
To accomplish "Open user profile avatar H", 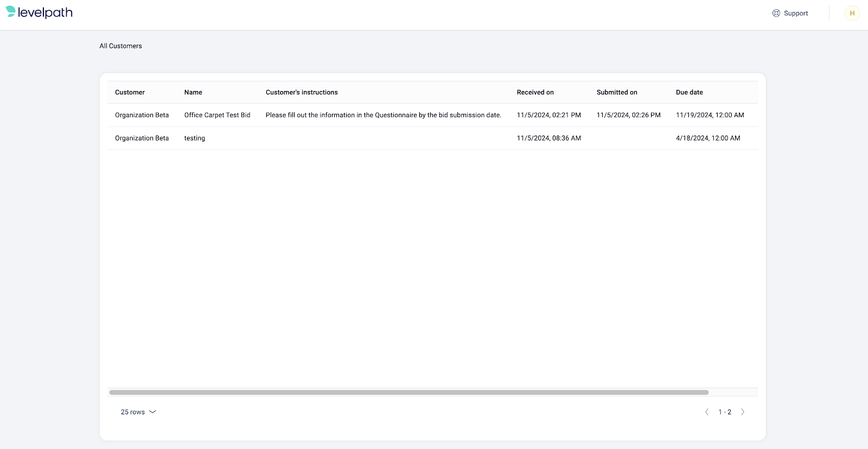I will point(852,13).
